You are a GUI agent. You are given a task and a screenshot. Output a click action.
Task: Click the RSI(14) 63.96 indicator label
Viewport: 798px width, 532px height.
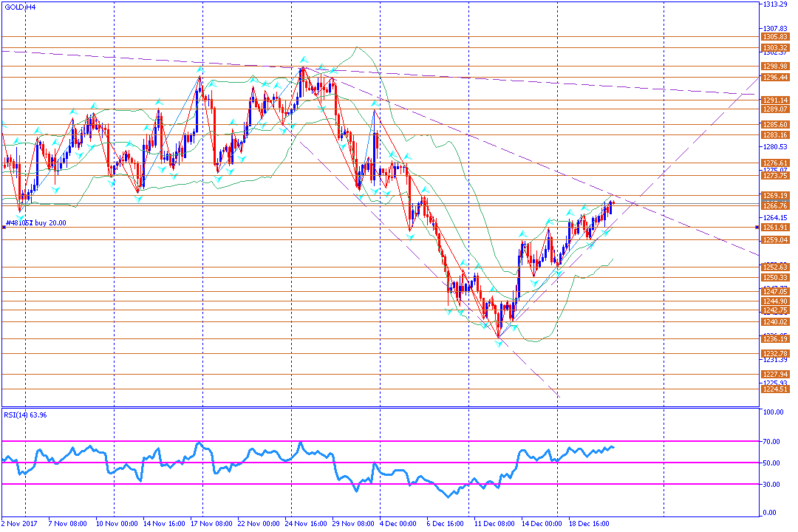25,415
